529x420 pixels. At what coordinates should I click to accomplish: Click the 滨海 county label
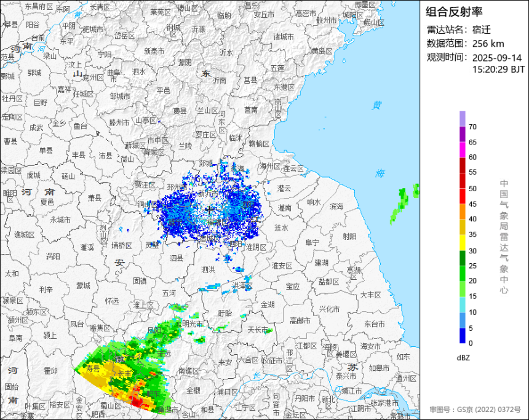[336, 207]
